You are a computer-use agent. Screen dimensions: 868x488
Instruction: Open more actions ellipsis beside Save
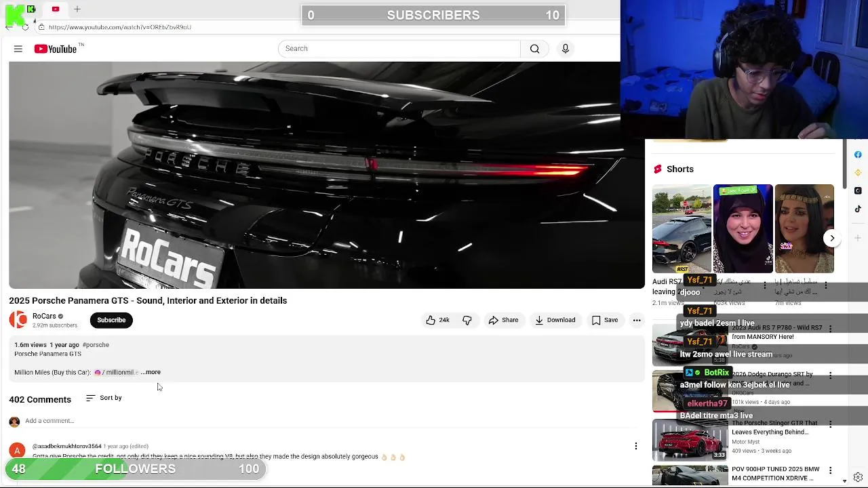[637, 320]
